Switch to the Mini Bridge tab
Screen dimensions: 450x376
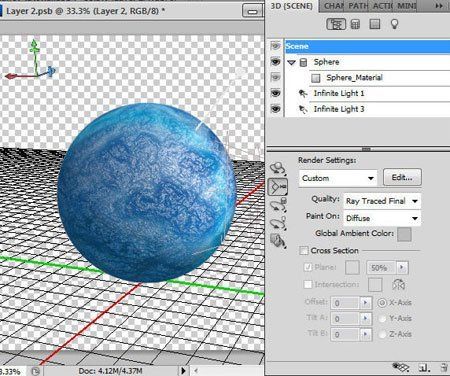tap(406, 6)
